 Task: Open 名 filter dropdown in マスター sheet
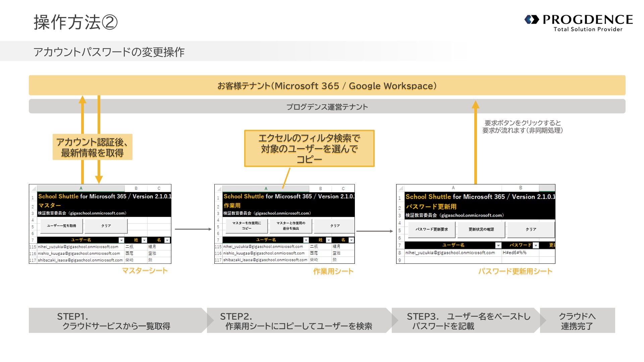tap(167, 240)
